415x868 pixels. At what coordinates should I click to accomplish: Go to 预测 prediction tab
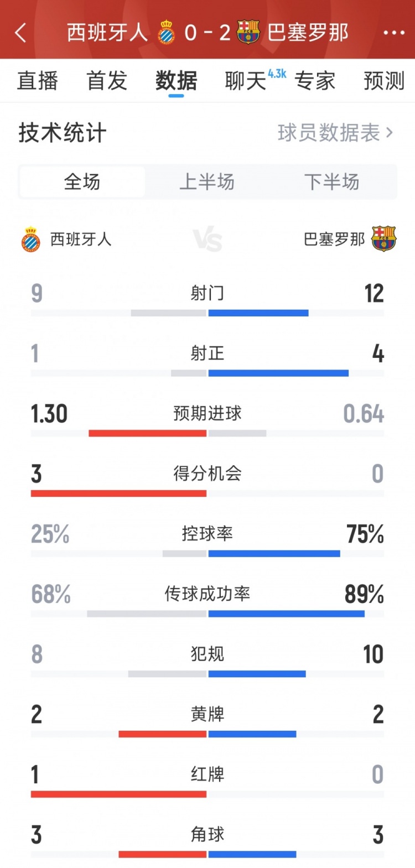pos(383,81)
